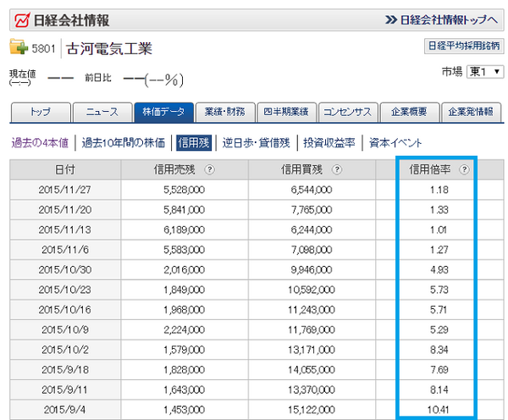Select date cell 2015/10/2
The image size is (508, 420).
[x=65, y=350]
